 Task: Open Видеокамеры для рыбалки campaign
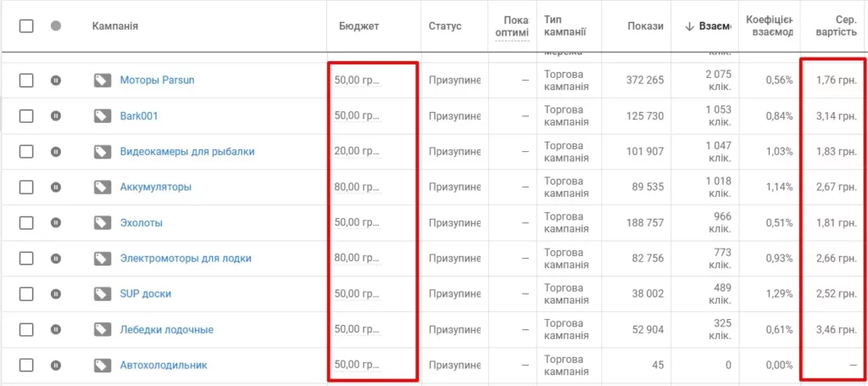tap(187, 152)
